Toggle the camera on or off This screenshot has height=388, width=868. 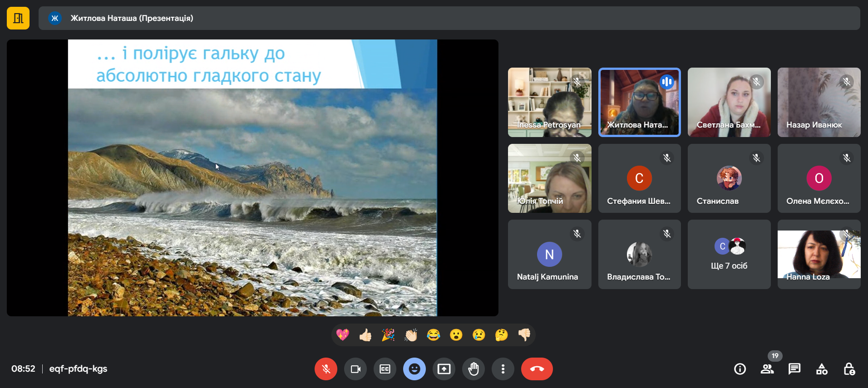(355, 369)
